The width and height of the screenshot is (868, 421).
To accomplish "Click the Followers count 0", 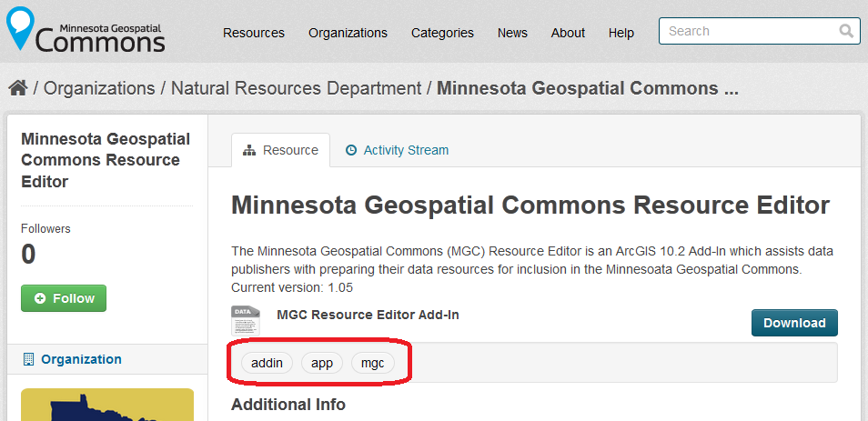I will click(28, 255).
